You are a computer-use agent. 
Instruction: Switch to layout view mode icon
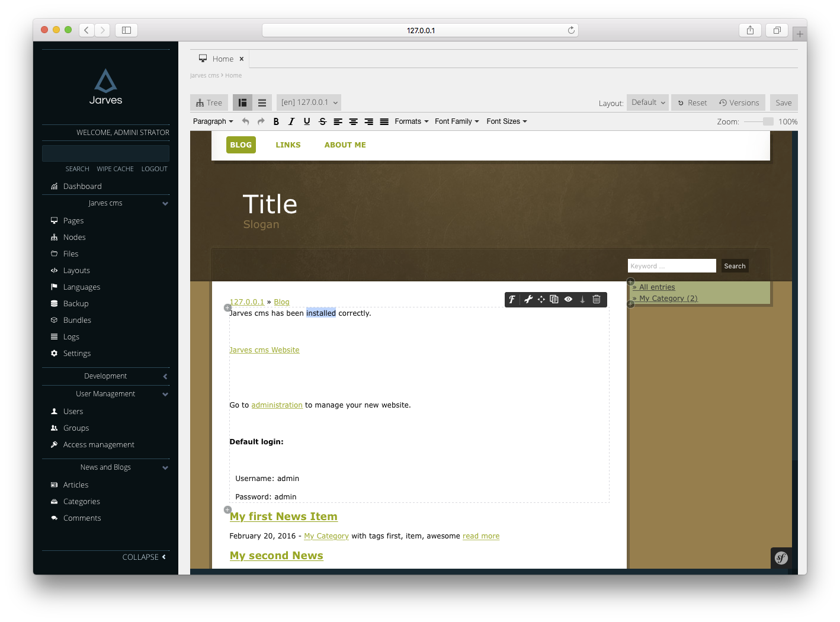242,102
